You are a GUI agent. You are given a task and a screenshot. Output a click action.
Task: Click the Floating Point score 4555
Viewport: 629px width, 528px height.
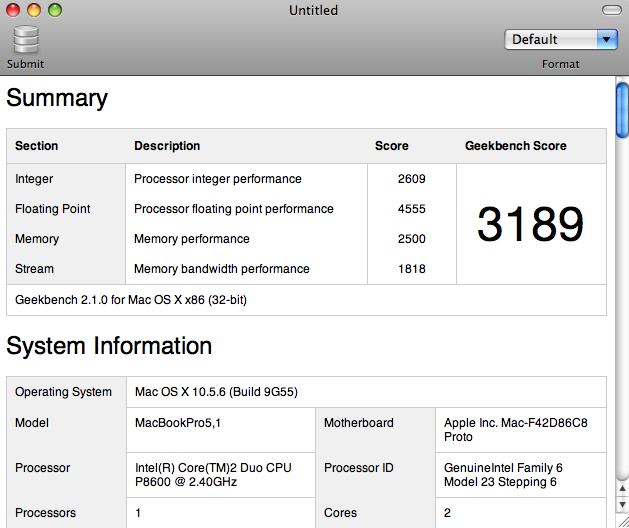tap(412, 209)
